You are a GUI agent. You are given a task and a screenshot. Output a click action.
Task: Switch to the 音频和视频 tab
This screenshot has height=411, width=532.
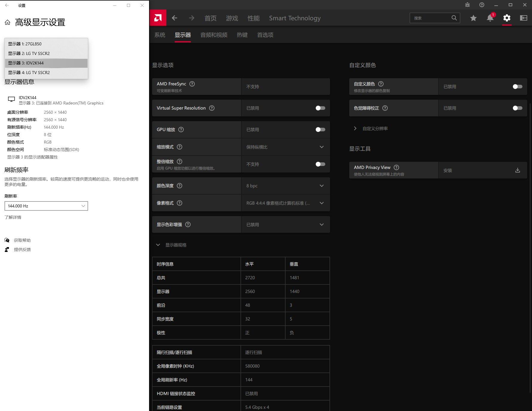214,35
